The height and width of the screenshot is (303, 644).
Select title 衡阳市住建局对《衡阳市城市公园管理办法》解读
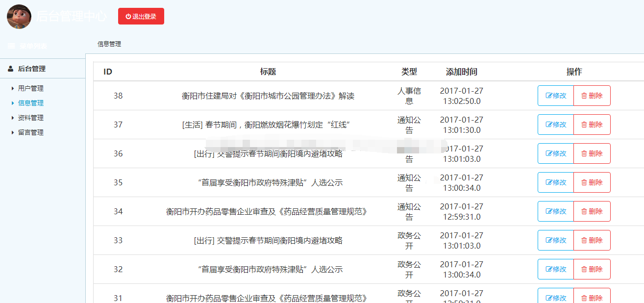[268, 96]
